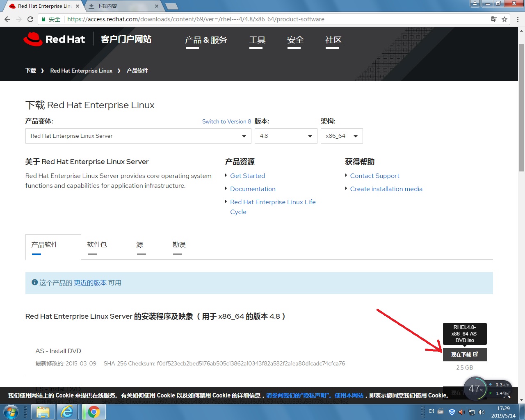
Task: Select the 产品软件 tab
Action: [x=53, y=247]
